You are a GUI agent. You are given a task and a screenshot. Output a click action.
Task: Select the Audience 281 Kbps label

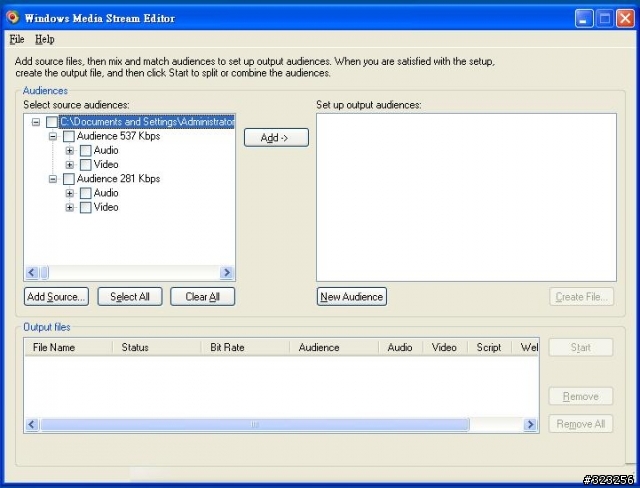[118, 179]
